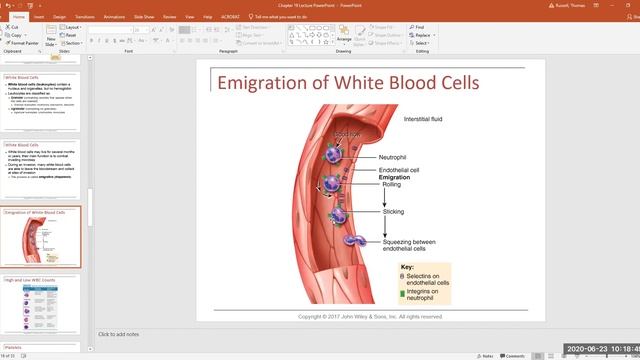The width and height of the screenshot is (640, 360).
Task: Toggle Strikethrough in Font group
Action: [122, 40]
